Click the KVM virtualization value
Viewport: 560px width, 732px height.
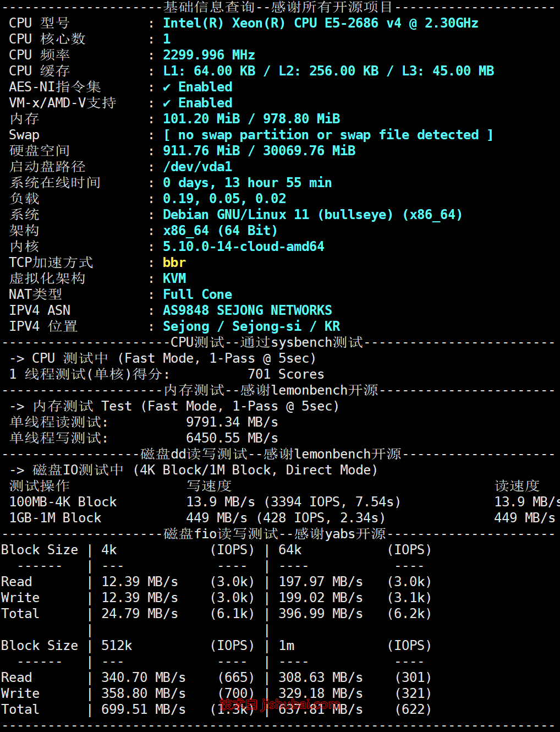tap(174, 278)
